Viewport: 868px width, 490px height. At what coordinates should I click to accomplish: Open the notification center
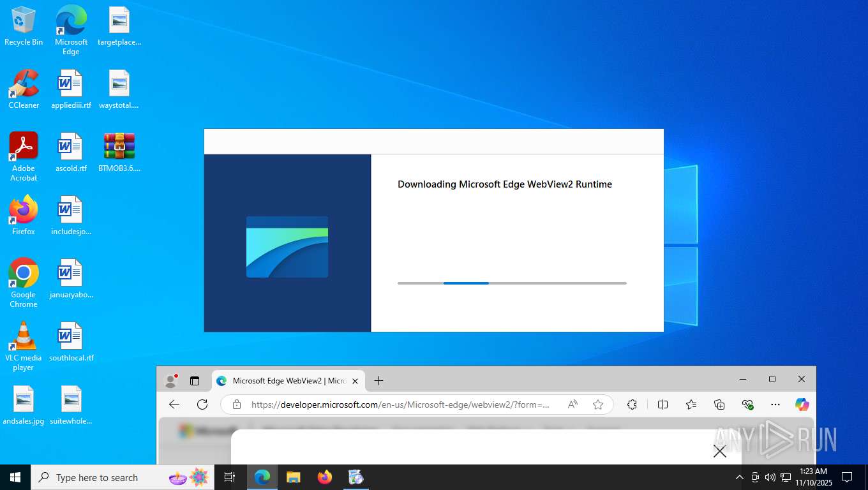848,477
